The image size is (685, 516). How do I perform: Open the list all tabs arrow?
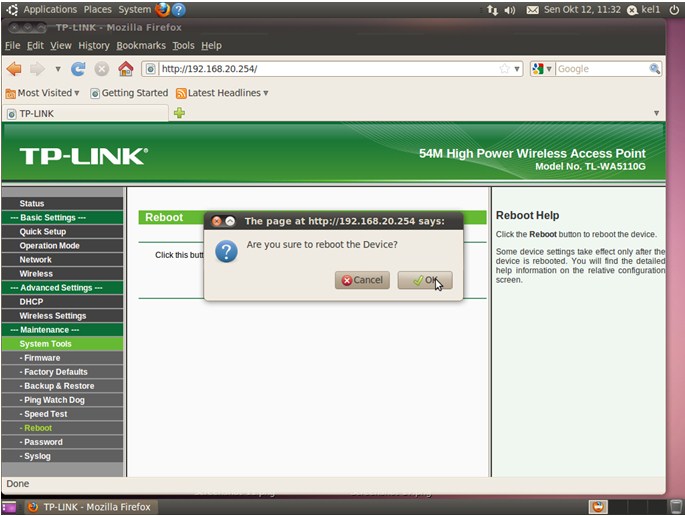(656, 113)
